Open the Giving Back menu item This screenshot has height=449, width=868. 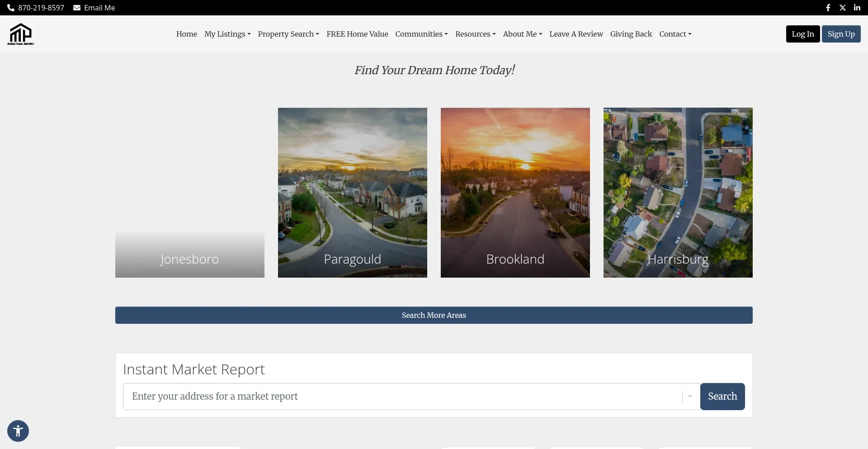coord(631,34)
